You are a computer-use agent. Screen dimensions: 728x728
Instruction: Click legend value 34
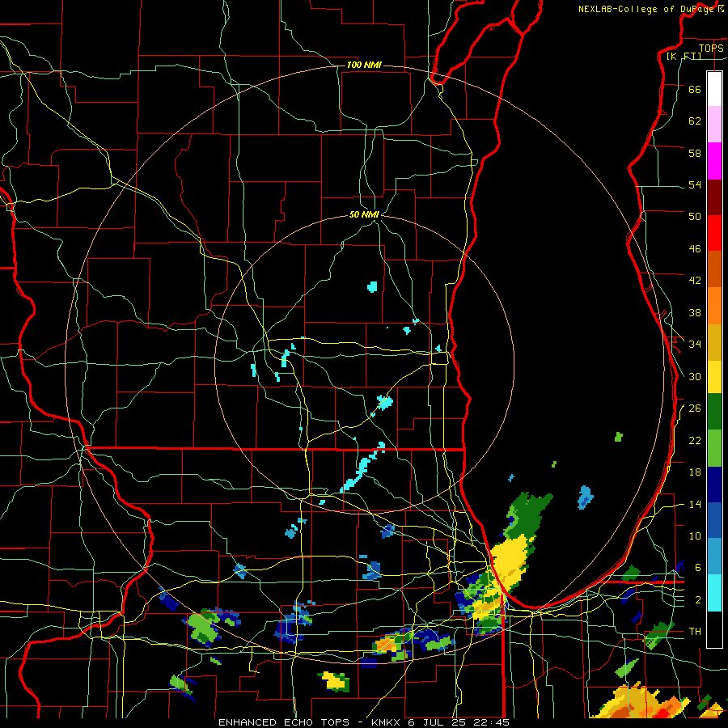coord(695,345)
